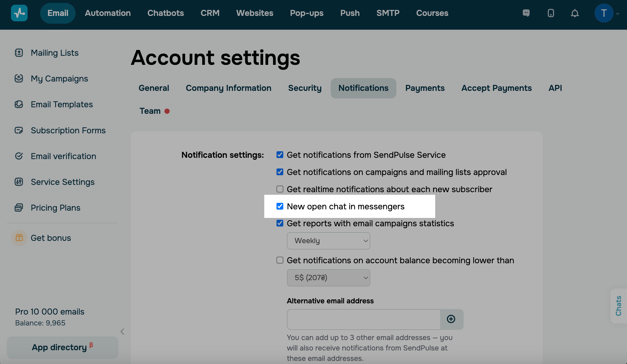
Task: Add alternative email with plus icon
Action: coord(451,319)
